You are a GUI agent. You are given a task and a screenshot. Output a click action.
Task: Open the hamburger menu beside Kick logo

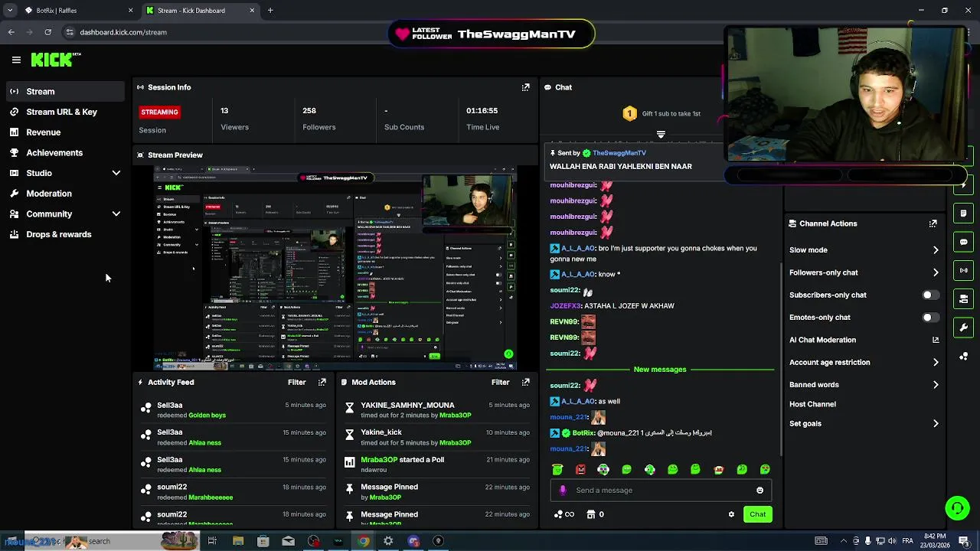[x=16, y=60]
